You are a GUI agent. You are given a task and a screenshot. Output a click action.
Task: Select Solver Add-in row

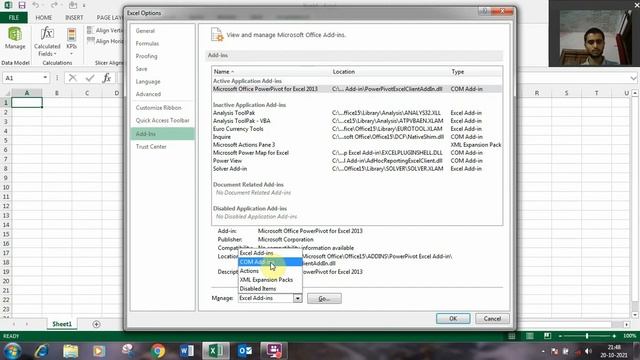point(357,169)
